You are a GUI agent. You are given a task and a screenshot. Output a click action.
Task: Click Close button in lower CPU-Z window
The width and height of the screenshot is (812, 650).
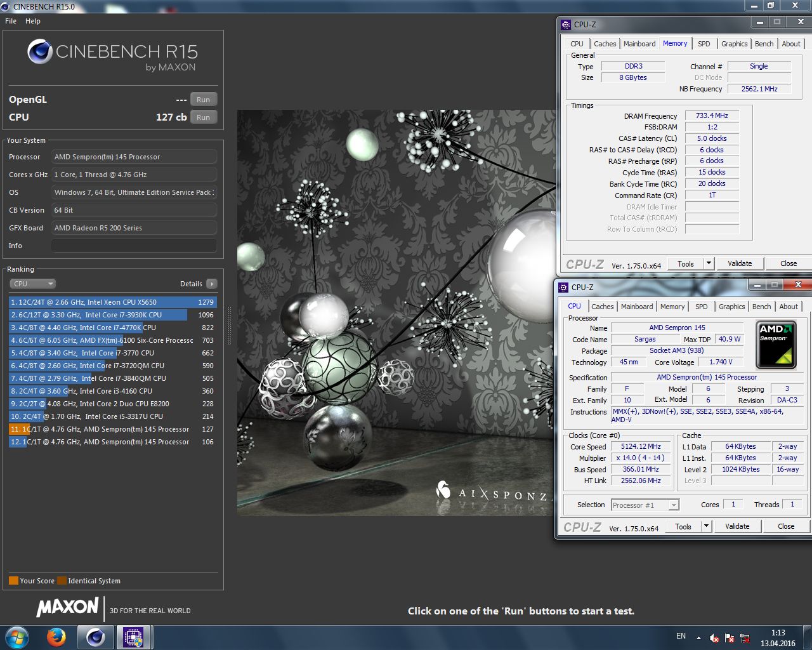(786, 527)
